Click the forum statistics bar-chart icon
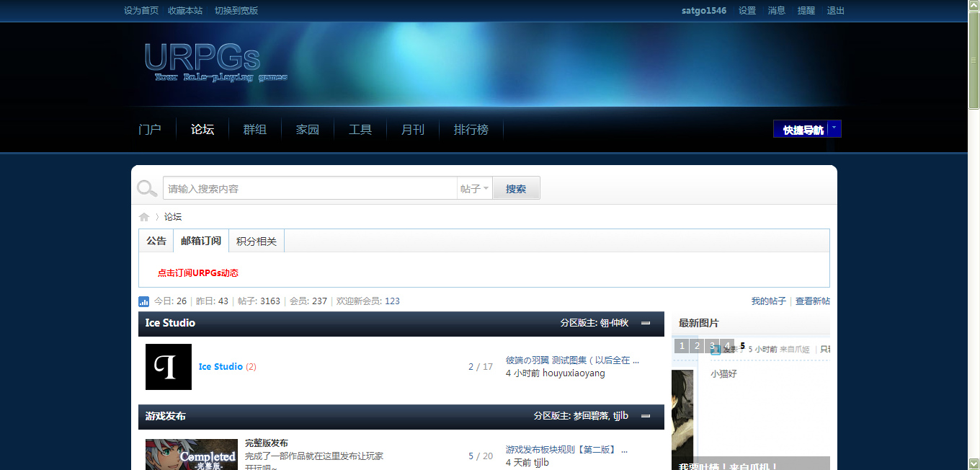Viewport: 980px width, 470px height. pyautogui.click(x=144, y=301)
